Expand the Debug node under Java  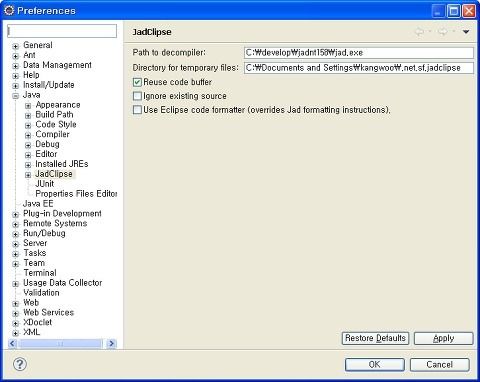pos(28,145)
